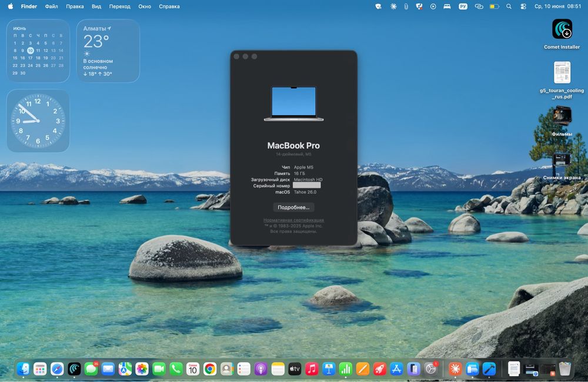Open the Comet browser in the Dock
588x382 pixels.
tap(74, 369)
